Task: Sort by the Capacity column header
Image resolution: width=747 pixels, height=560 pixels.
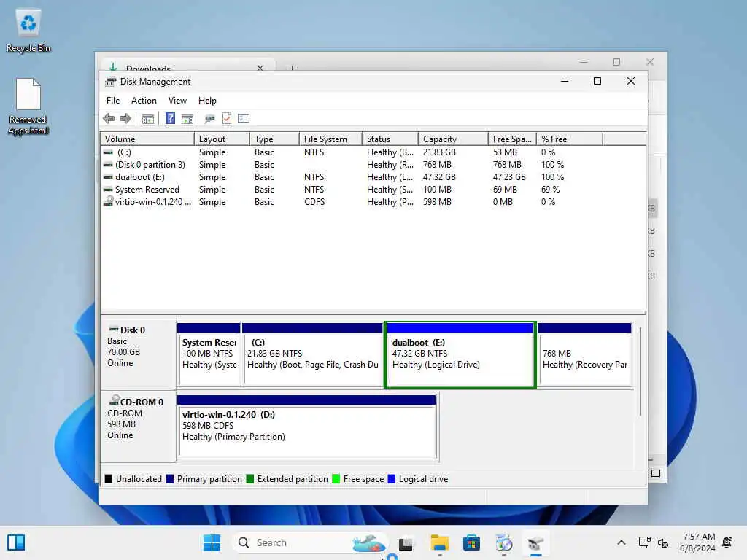Action: click(x=452, y=139)
